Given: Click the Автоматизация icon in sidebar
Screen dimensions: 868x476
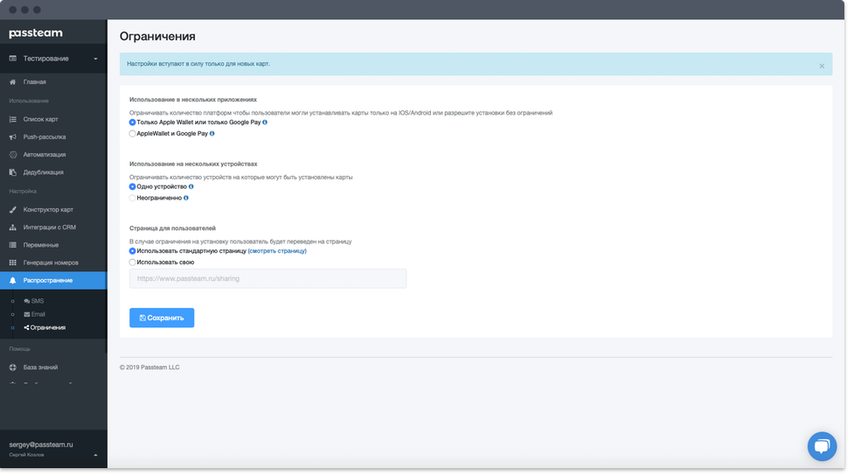Looking at the screenshot, I should 13,155.
